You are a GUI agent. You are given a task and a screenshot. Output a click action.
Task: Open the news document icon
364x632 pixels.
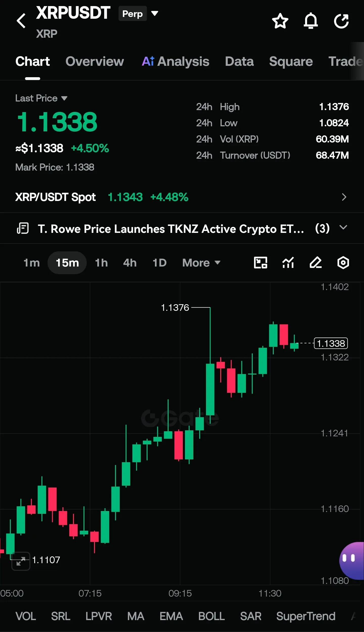coord(23,228)
